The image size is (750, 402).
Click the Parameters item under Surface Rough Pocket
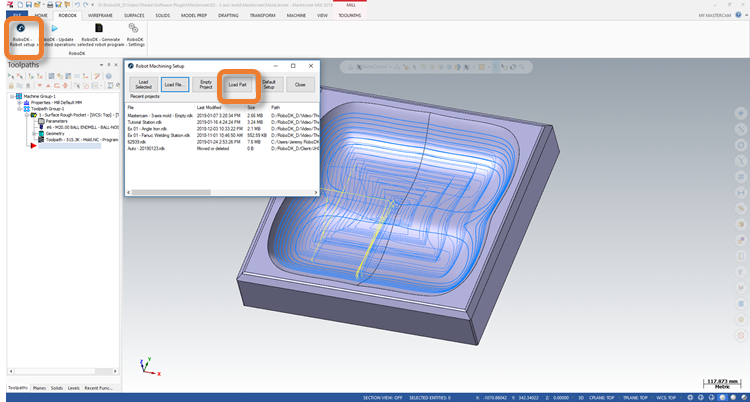56,121
